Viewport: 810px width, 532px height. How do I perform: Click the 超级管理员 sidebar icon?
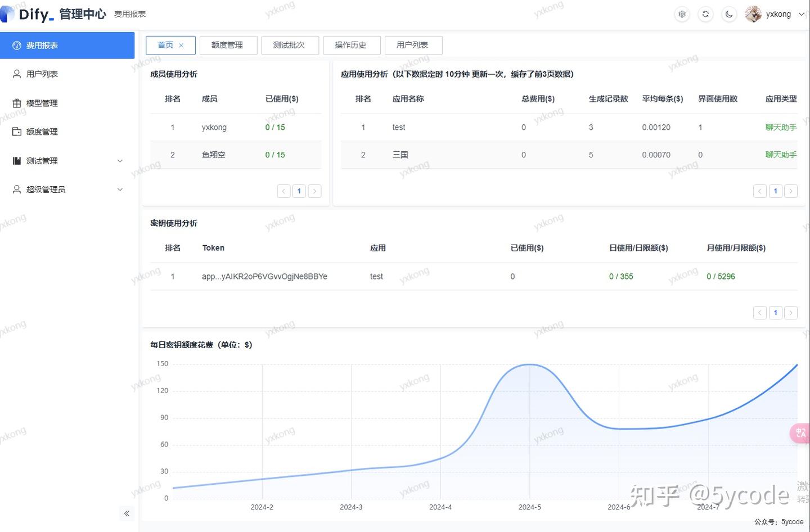(16, 190)
